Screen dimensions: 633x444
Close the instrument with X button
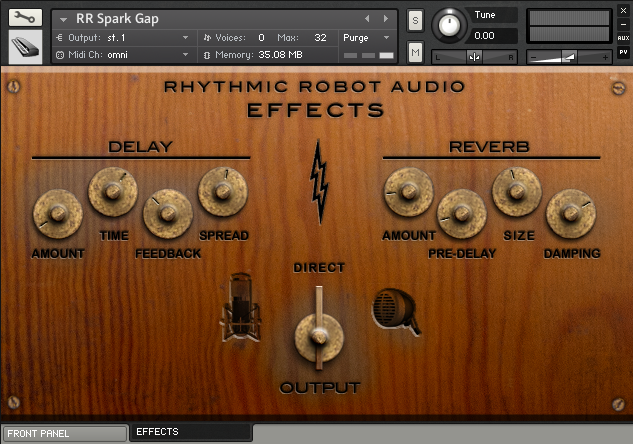coord(623,11)
